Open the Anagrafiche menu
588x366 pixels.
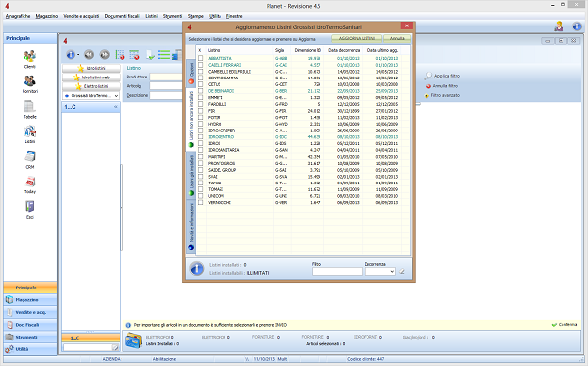(x=18, y=16)
